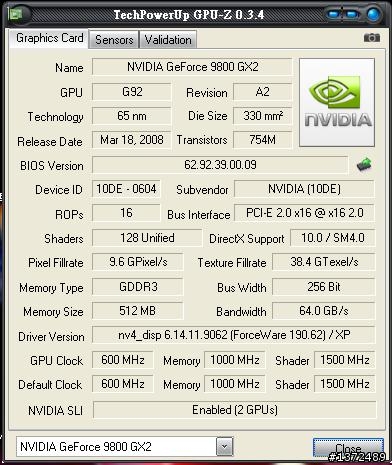
Task: Switch to the Validation tab
Action: click(168, 40)
